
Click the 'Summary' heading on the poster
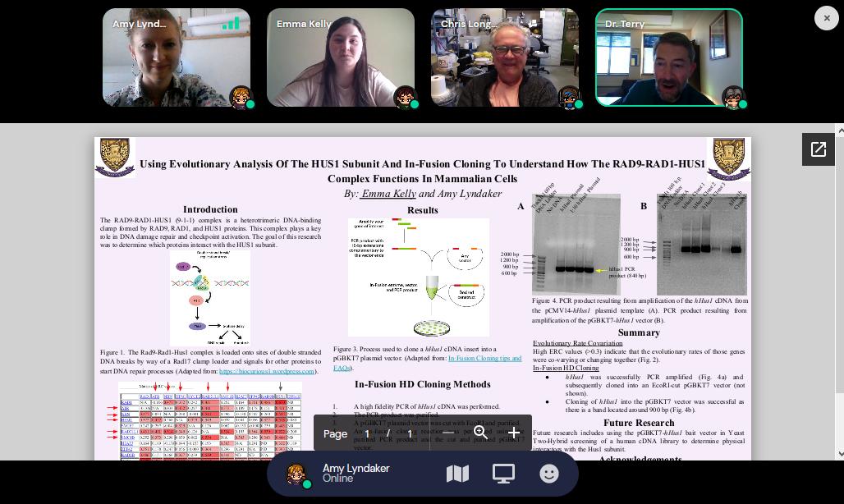point(639,332)
